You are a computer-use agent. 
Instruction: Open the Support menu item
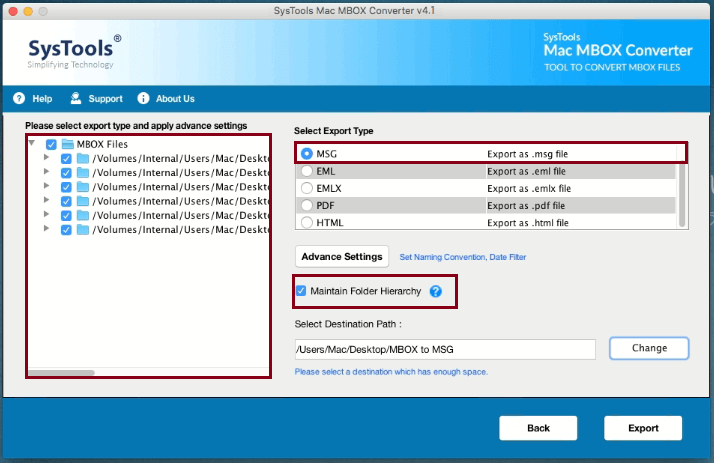tap(105, 99)
